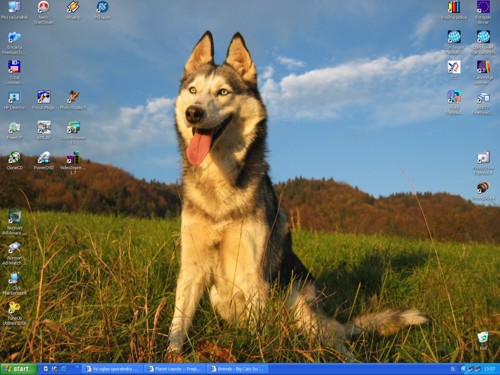Open the Winamp desktop shortcut
Screen dimensions: 500x375
coord(73,7)
